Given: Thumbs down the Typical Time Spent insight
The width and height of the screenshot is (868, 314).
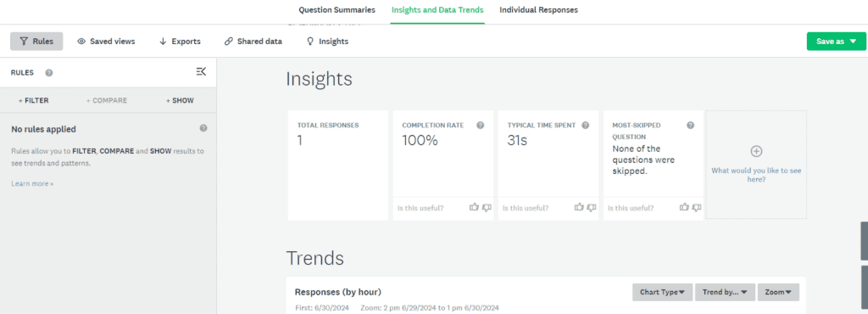Looking at the screenshot, I should 592,208.
